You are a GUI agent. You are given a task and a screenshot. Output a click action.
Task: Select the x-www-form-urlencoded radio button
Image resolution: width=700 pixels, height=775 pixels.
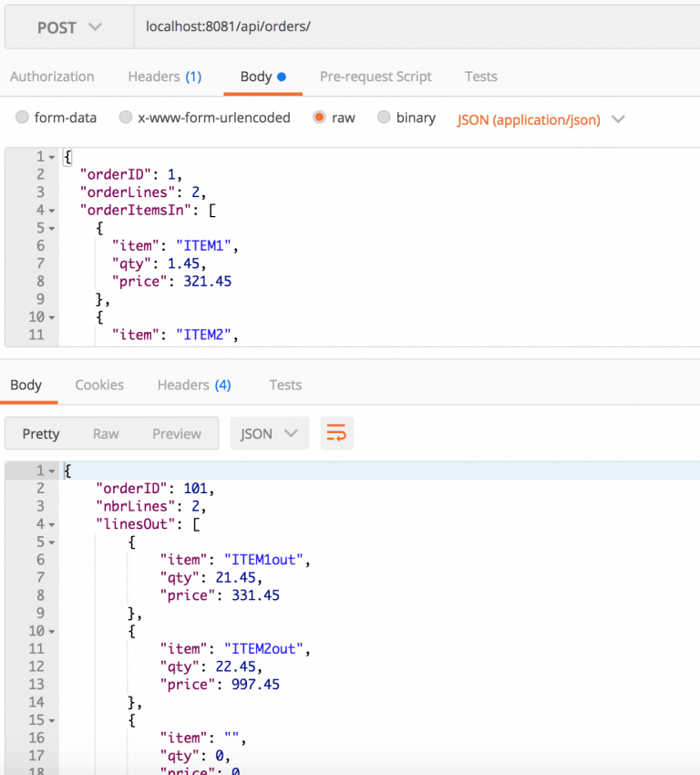coord(125,118)
